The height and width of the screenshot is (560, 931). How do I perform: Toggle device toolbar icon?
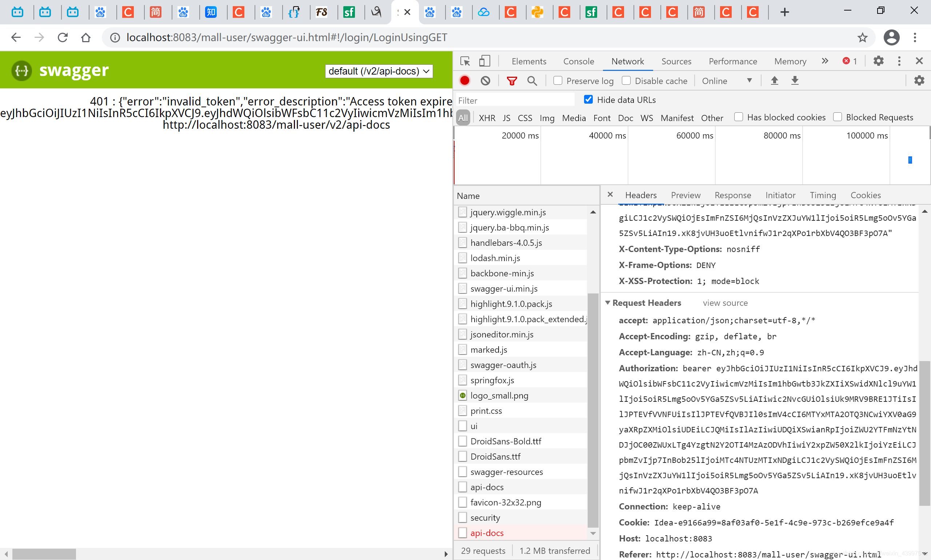tap(484, 61)
